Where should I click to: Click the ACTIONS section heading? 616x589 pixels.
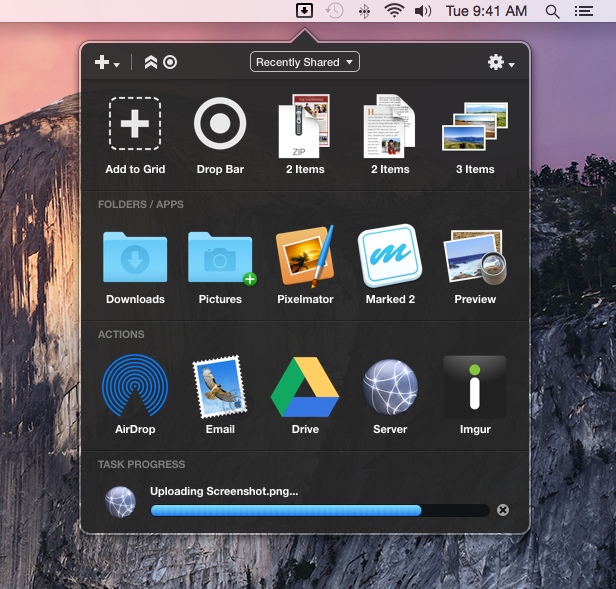coord(121,334)
